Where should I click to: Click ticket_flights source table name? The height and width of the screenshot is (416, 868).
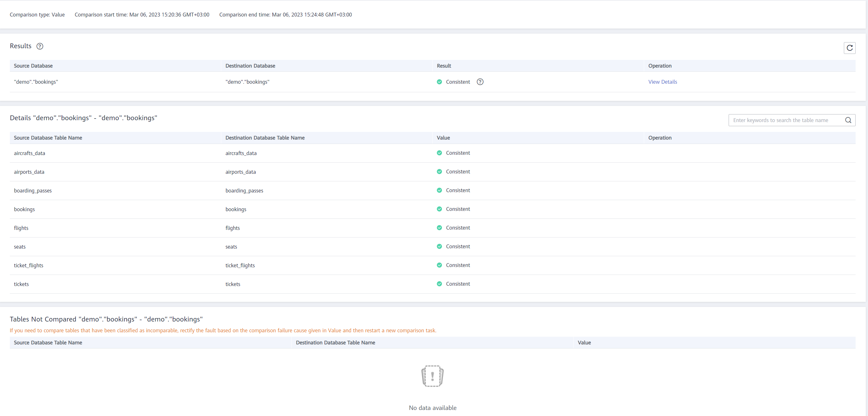29,265
